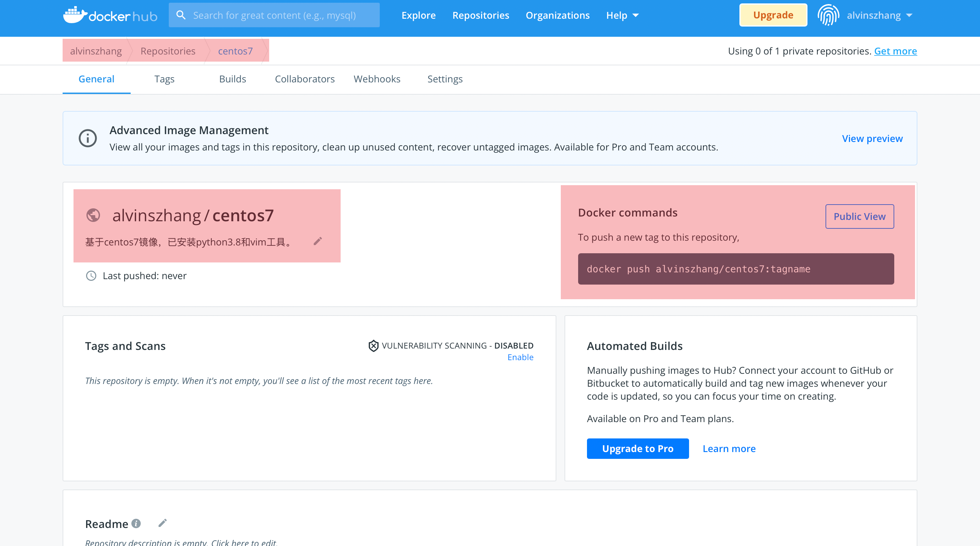Click 'Available on Pro and Team plans.' text
Image resolution: width=980 pixels, height=546 pixels.
click(x=660, y=419)
